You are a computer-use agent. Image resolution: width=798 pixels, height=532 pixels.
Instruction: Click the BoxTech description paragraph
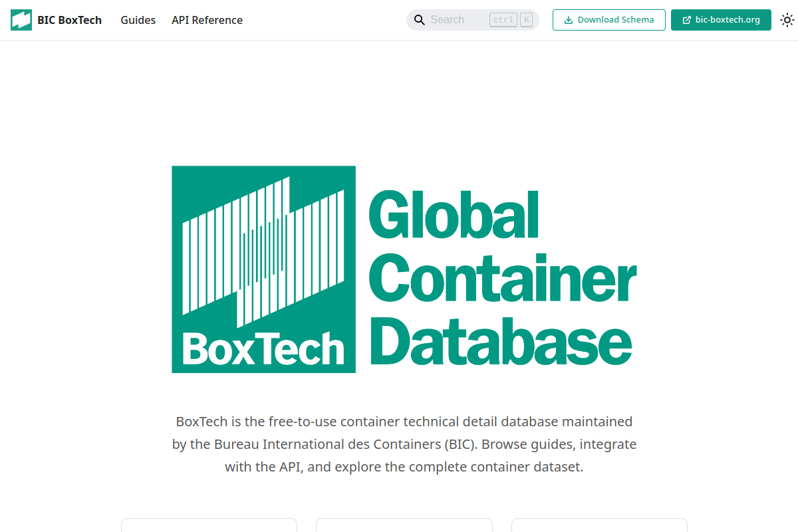tap(404, 444)
